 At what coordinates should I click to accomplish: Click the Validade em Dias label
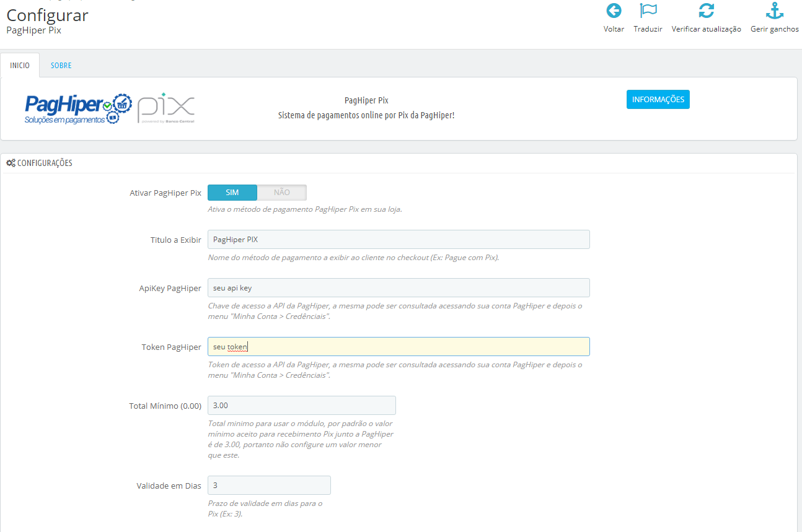click(169, 486)
